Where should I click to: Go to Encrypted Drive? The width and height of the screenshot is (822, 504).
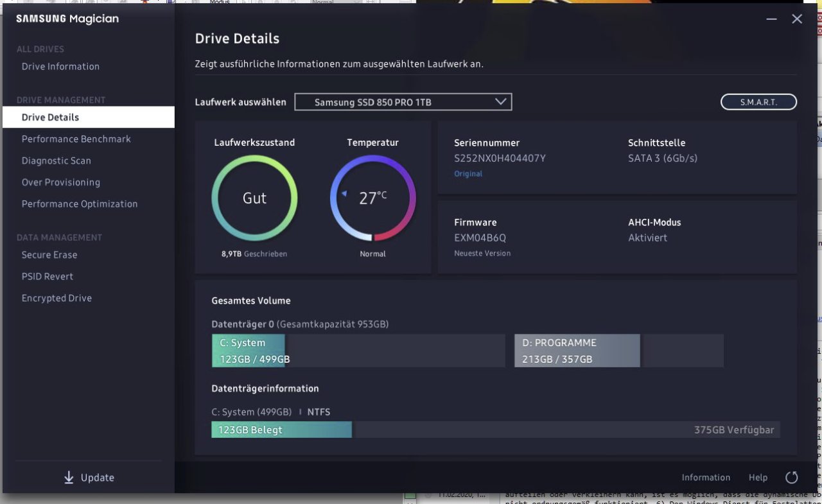tap(57, 299)
